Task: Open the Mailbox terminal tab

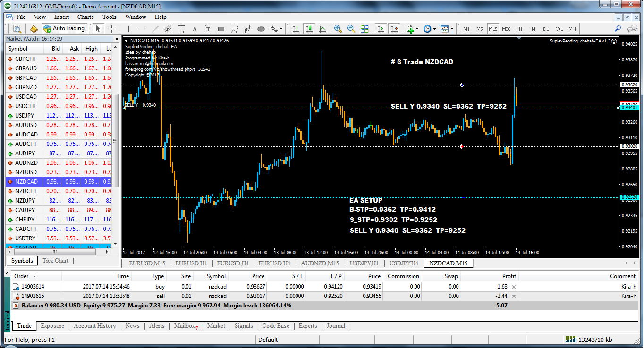Action: pyautogui.click(x=186, y=326)
